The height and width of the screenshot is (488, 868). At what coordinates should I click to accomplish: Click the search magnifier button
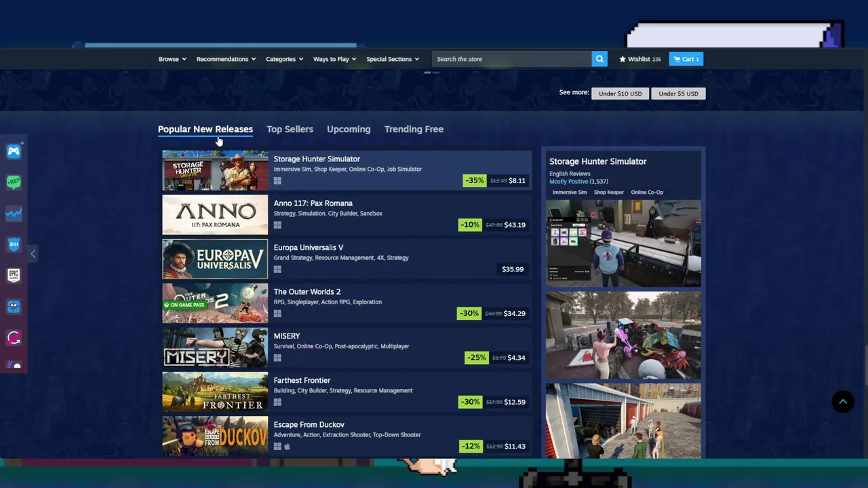coord(599,59)
